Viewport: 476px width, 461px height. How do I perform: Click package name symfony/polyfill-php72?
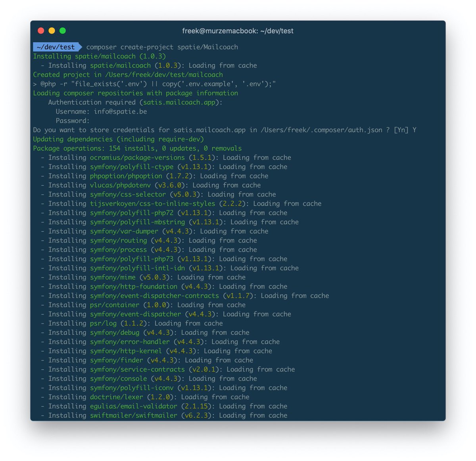pyautogui.click(x=132, y=213)
